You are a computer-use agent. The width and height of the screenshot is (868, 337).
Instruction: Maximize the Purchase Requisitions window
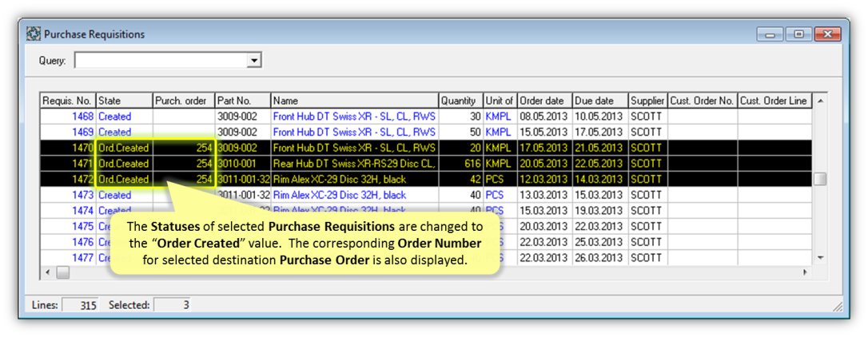tap(798, 34)
